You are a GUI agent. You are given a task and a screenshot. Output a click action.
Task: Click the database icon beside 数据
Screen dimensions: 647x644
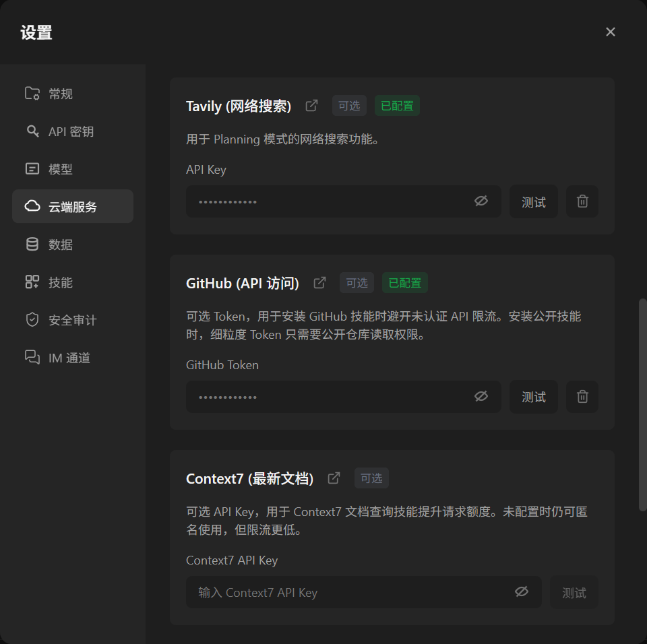32,245
